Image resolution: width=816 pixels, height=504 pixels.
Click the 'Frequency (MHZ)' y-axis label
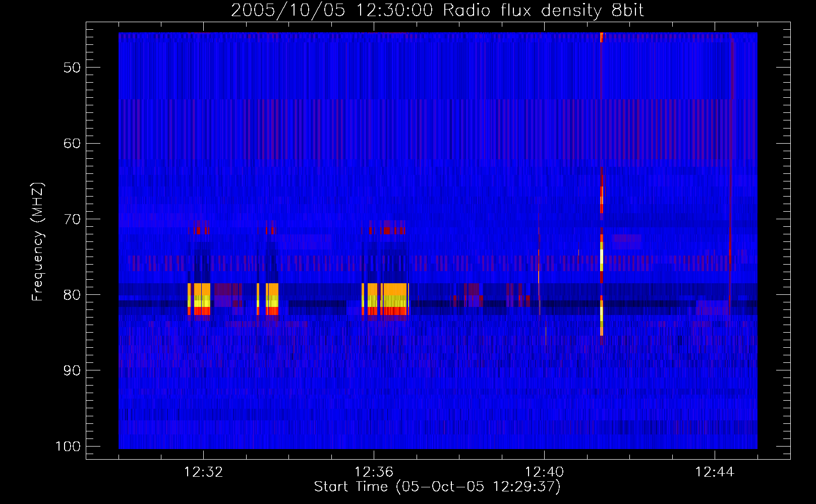[38, 242]
